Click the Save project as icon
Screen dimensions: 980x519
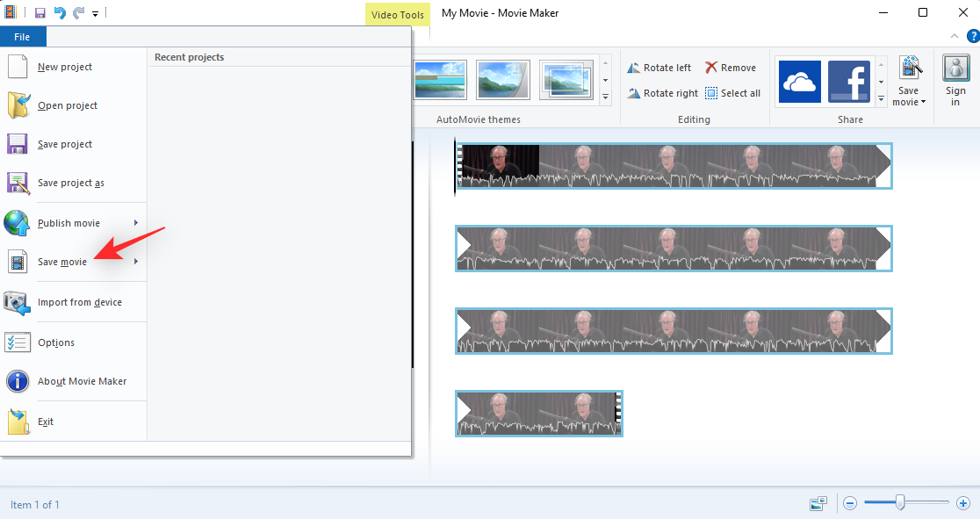pyautogui.click(x=18, y=184)
